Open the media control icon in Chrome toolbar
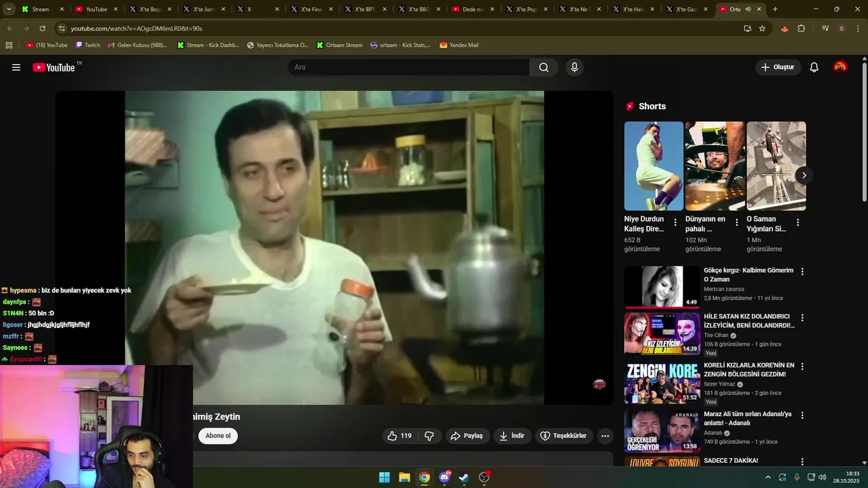868x488 pixels. tap(825, 28)
